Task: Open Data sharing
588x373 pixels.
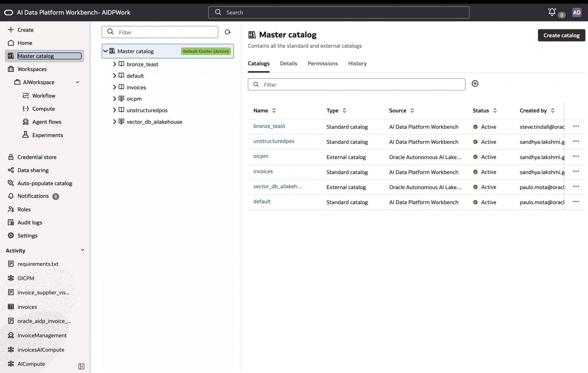Action: 33,170
